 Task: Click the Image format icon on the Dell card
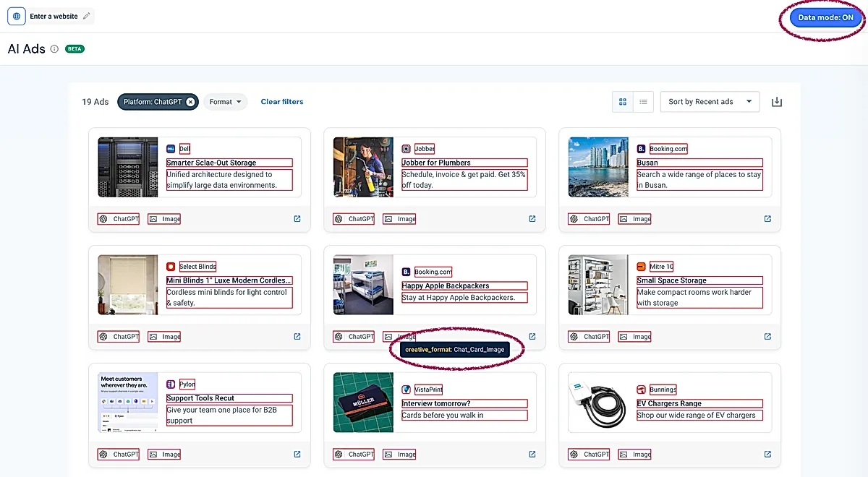pyautogui.click(x=153, y=219)
